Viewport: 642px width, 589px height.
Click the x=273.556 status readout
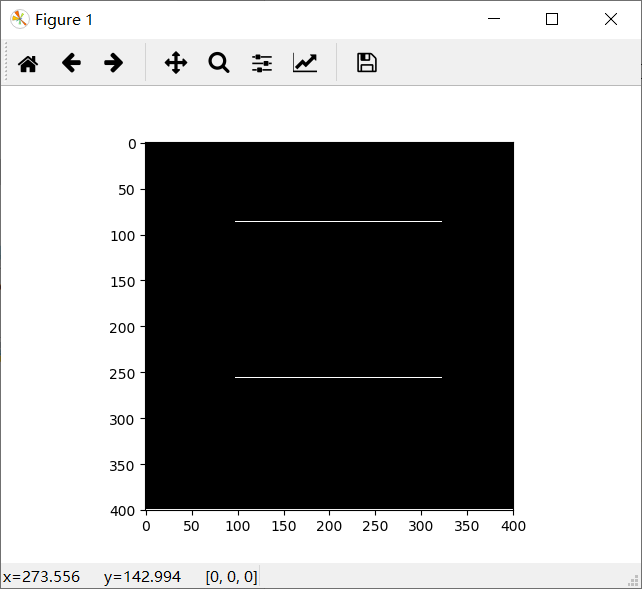(41, 577)
